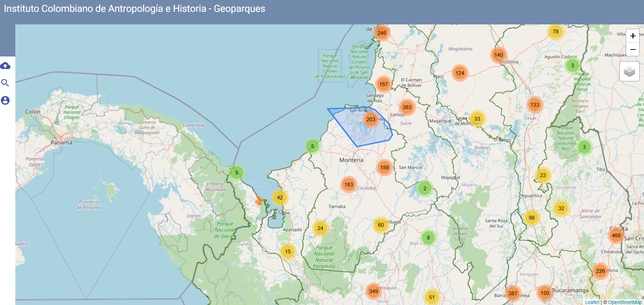The width and height of the screenshot is (644, 305).
Task: Zoom in on the map
Action: [632, 36]
